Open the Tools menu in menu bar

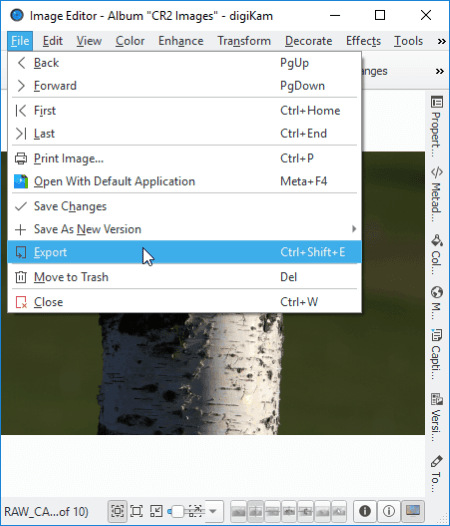(408, 41)
